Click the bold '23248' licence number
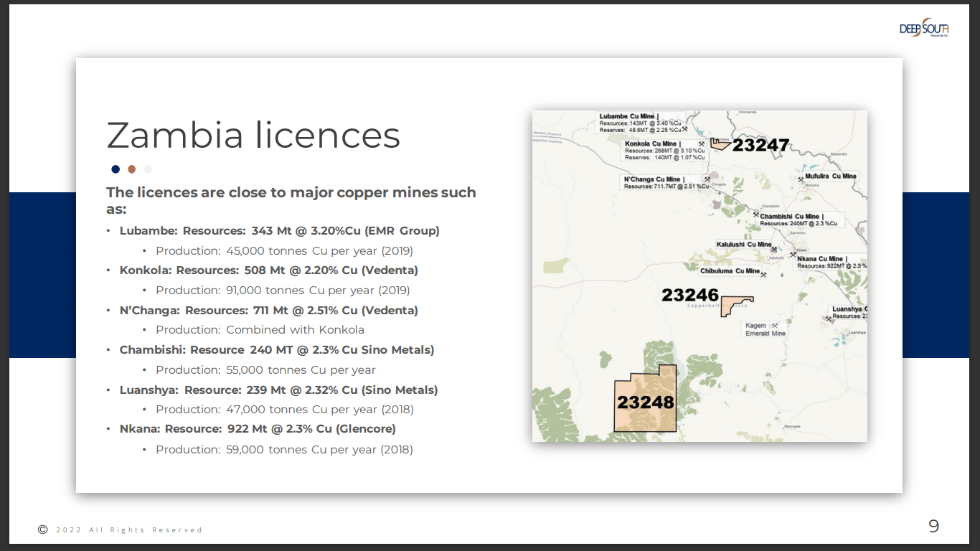This screenshot has height=551, width=980. point(646,402)
